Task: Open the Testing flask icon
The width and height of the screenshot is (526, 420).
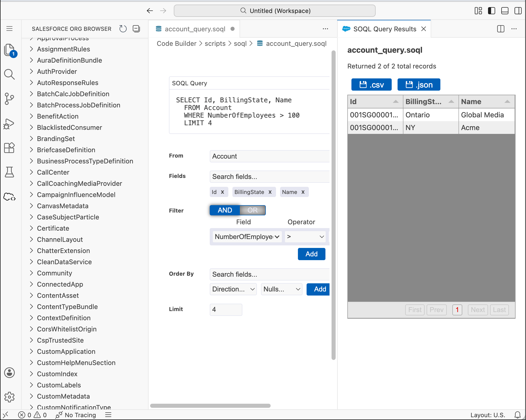Action: (x=9, y=172)
